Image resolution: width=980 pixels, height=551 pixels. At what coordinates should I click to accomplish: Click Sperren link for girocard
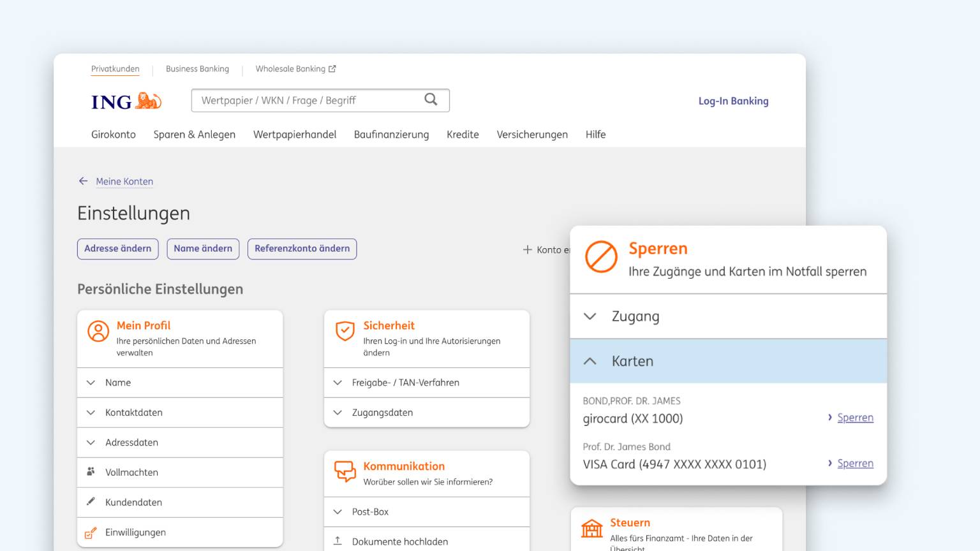[x=855, y=418]
